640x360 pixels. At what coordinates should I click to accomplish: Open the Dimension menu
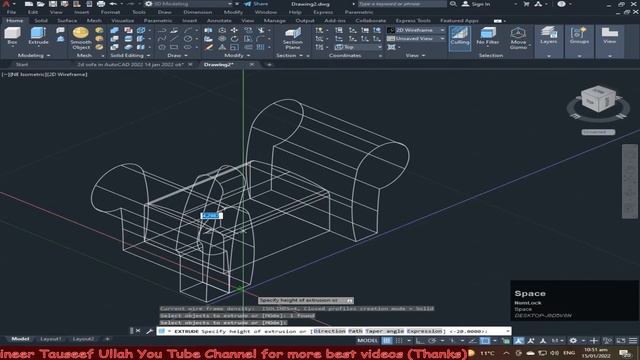pos(198,12)
